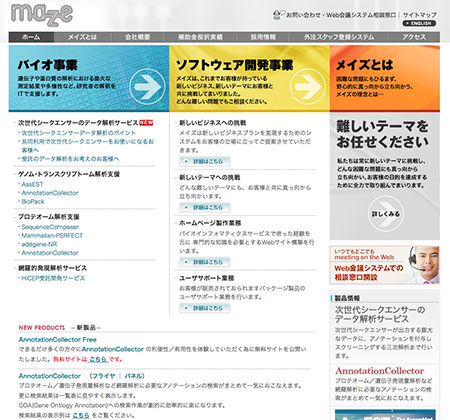Select the 外注スタッフ登録システム menu tab

pyautogui.click(x=339, y=37)
